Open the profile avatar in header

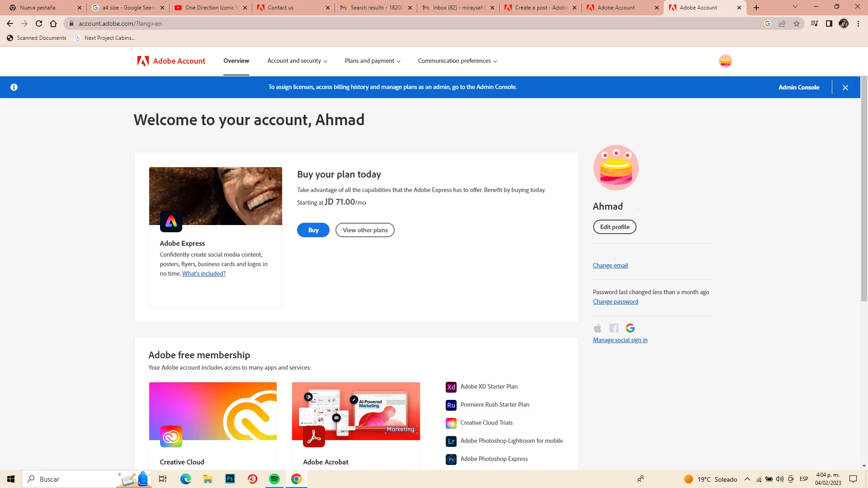(x=725, y=61)
